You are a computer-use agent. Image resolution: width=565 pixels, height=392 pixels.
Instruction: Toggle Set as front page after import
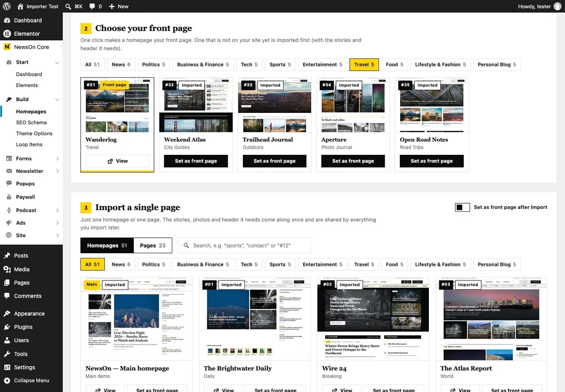click(x=462, y=208)
